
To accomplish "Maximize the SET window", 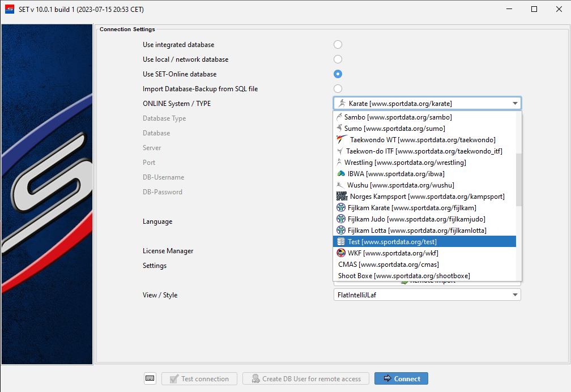I will 534,9.
